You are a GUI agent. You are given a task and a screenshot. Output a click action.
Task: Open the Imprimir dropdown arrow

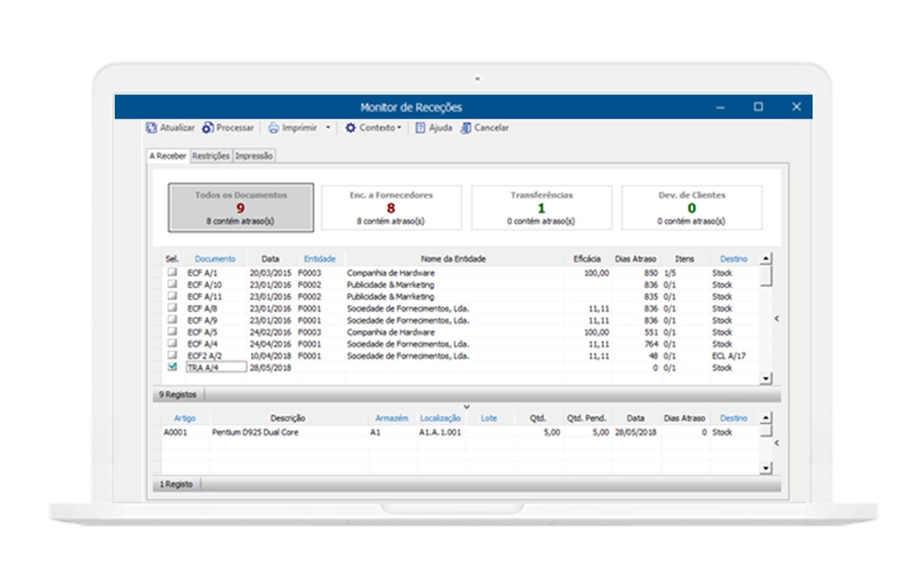click(328, 128)
